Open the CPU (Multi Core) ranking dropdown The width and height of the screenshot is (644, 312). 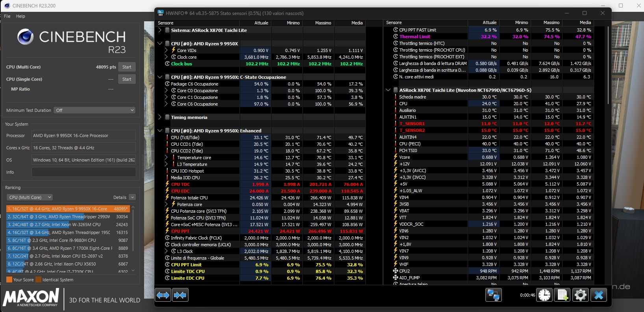(x=30, y=197)
